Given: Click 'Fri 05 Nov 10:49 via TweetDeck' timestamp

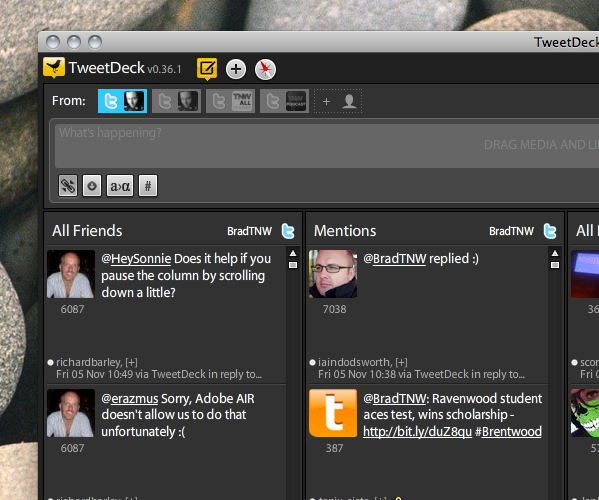Looking at the screenshot, I should point(131,374).
